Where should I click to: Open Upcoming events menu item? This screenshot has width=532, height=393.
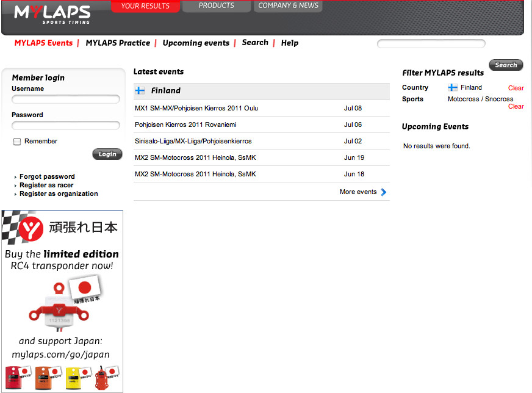tap(196, 43)
